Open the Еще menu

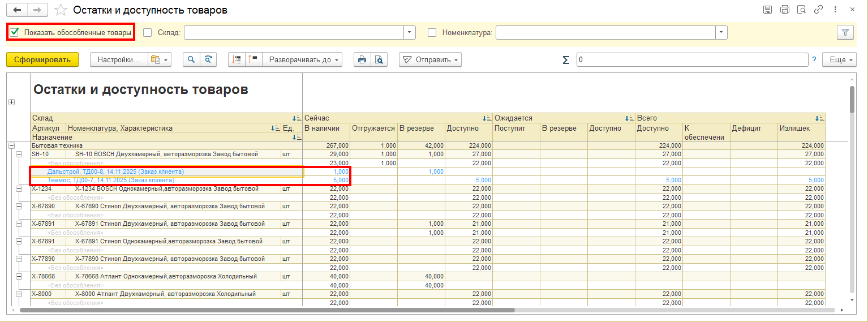pyautogui.click(x=840, y=59)
